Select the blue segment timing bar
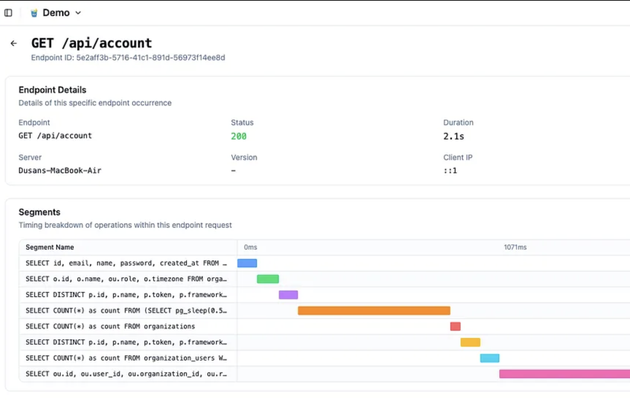 point(247,263)
